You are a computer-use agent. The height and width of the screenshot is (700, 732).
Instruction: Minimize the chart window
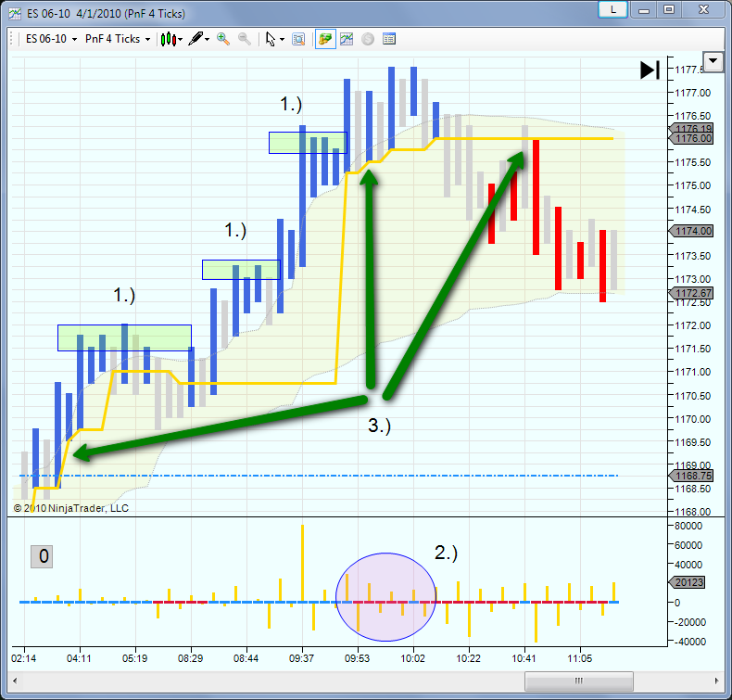pyautogui.click(x=644, y=9)
